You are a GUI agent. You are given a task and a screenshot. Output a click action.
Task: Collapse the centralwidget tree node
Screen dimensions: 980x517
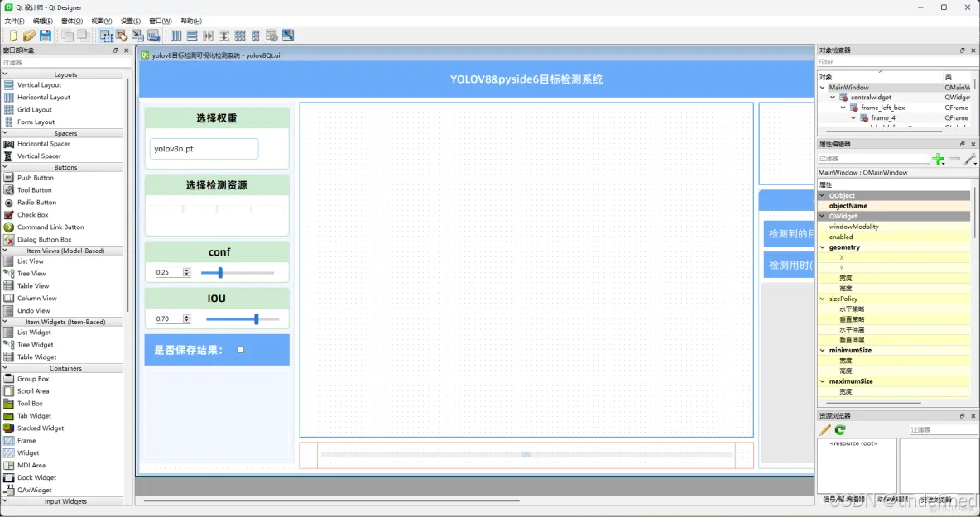(833, 98)
